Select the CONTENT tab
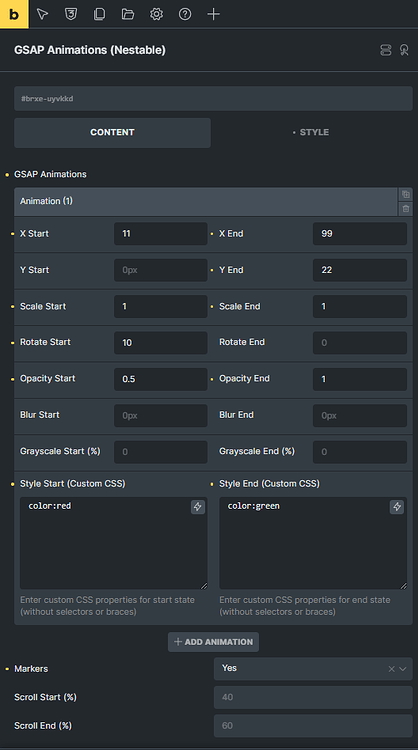 [112, 132]
